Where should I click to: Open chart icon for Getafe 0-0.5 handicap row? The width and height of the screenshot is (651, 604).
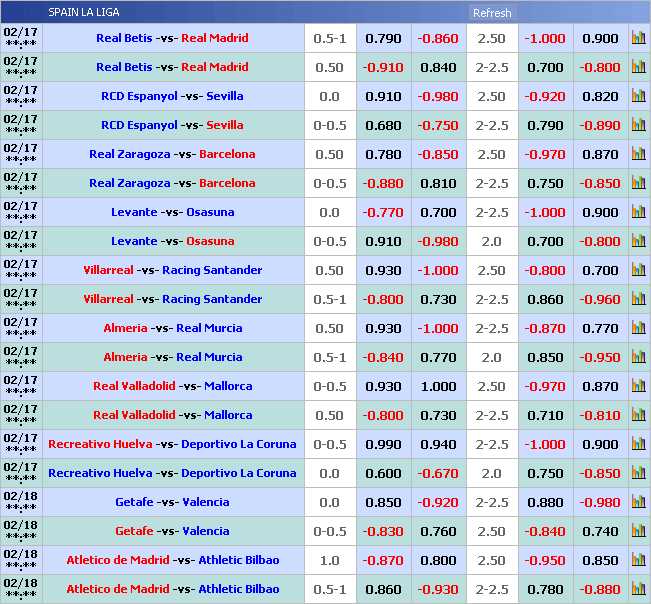click(638, 531)
